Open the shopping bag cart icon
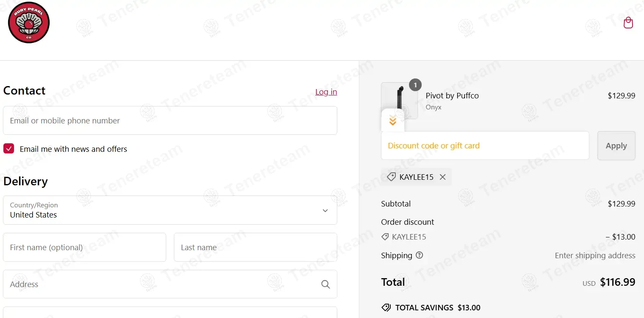 [628, 23]
